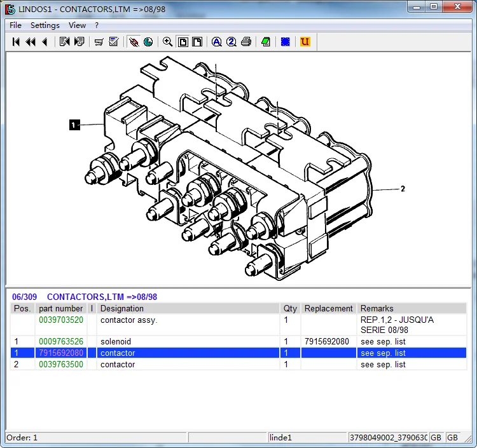Click the first 'GB' status bar indicator

pos(436,437)
